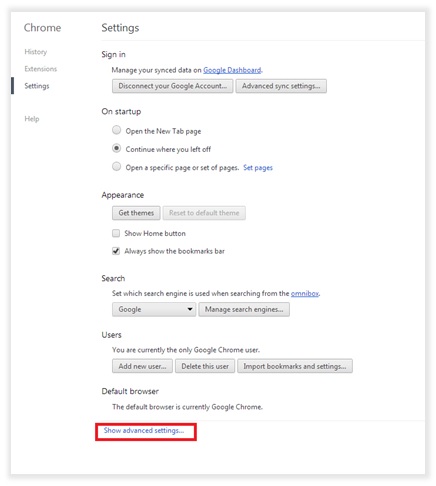The height and width of the screenshot is (486, 436).
Task: Click Import bookmarks and settings
Action: (x=295, y=366)
